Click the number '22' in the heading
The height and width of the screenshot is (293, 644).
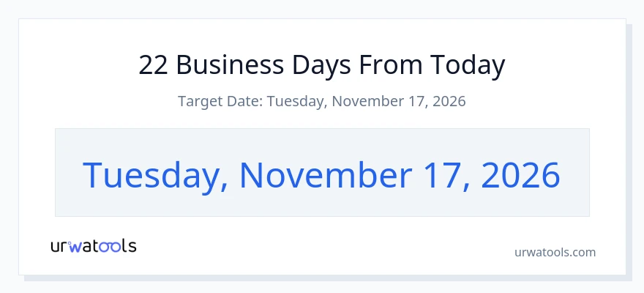click(x=153, y=65)
